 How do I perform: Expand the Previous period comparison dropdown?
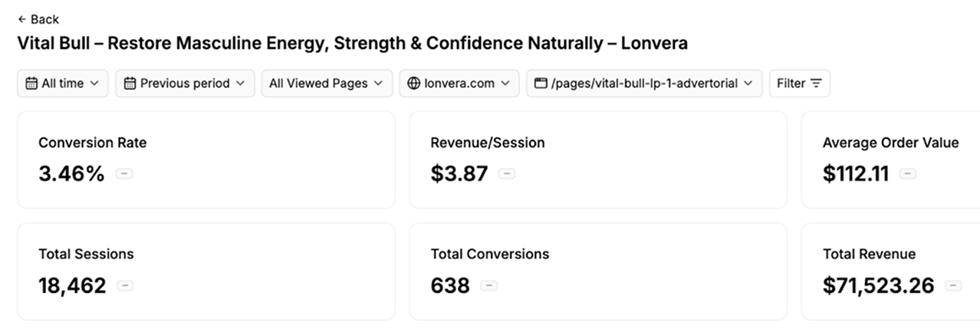[x=185, y=84]
